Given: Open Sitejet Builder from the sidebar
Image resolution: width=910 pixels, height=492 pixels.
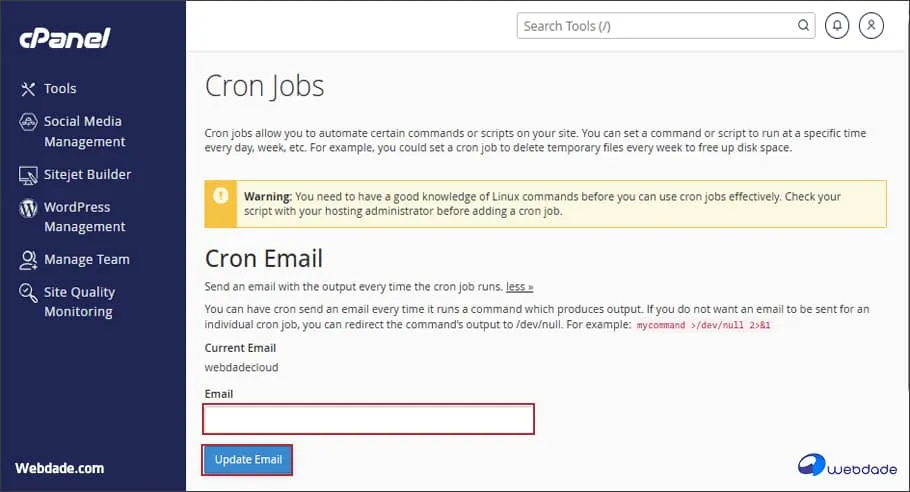Looking at the screenshot, I should pyautogui.click(x=87, y=175).
